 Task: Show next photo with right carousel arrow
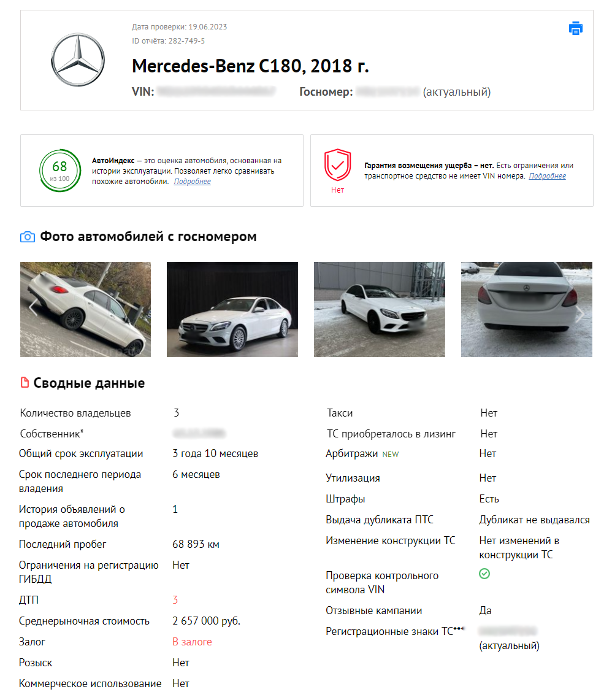pyautogui.click(x=580, y=313)
